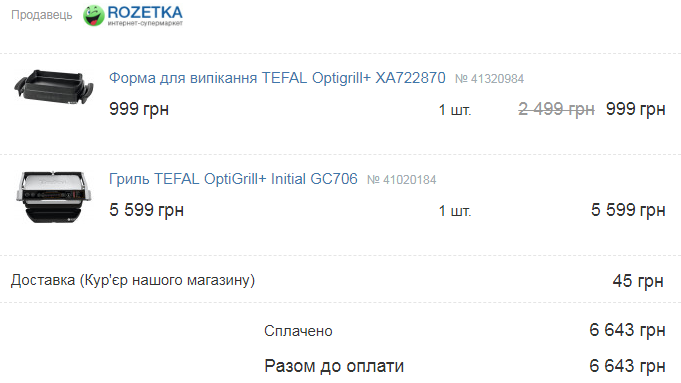
Task: Click product number № 41320984
Action: 489,79
